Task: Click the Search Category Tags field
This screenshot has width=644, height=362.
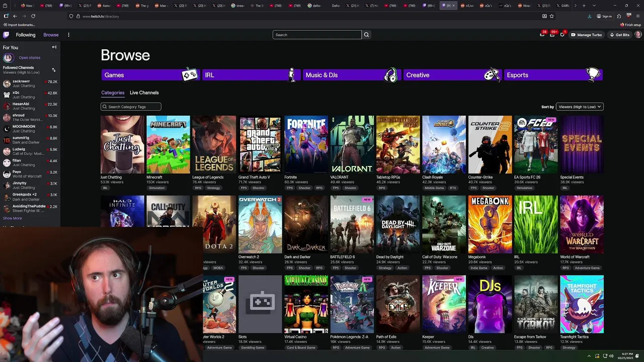Action: click(131, 107)
